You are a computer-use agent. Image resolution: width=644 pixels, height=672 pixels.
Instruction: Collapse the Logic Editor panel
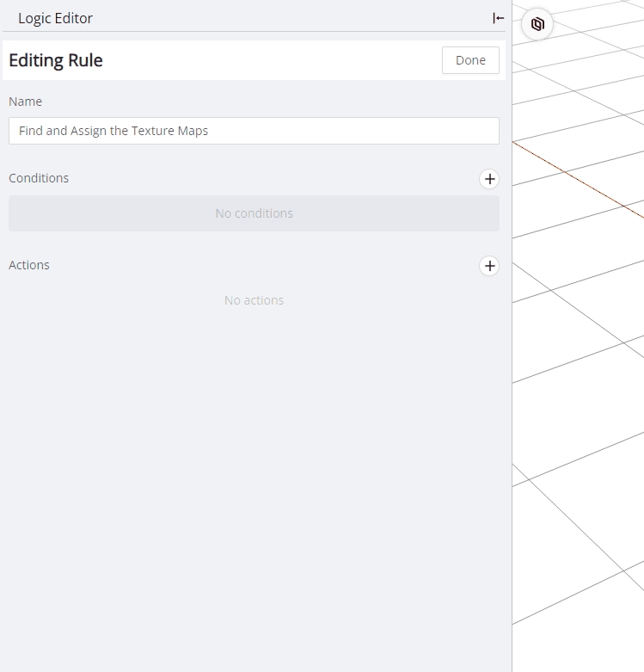[498, 18]
